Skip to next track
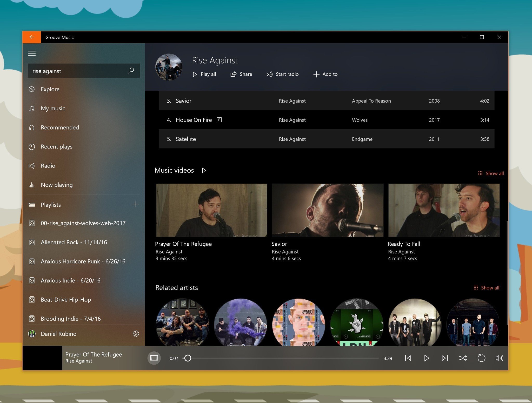Viewport: 532px width, 403px height. pyautogui.click(x=445, y=358)
